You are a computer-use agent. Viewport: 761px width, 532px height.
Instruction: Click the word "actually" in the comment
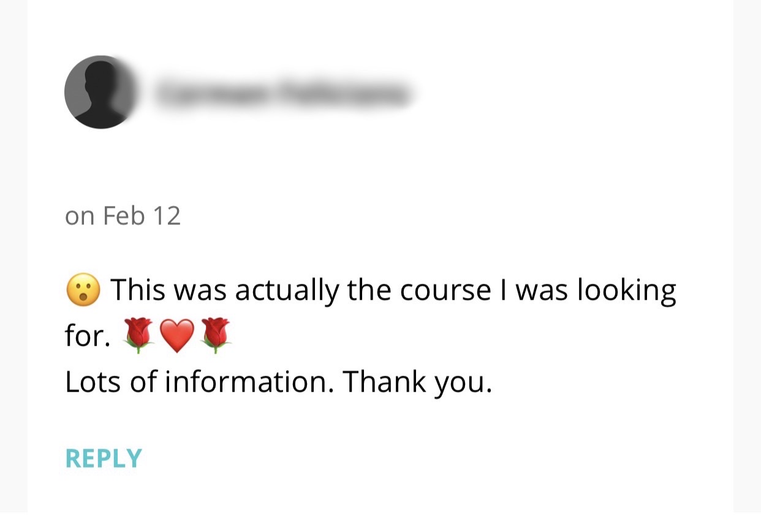click(287, 290)
